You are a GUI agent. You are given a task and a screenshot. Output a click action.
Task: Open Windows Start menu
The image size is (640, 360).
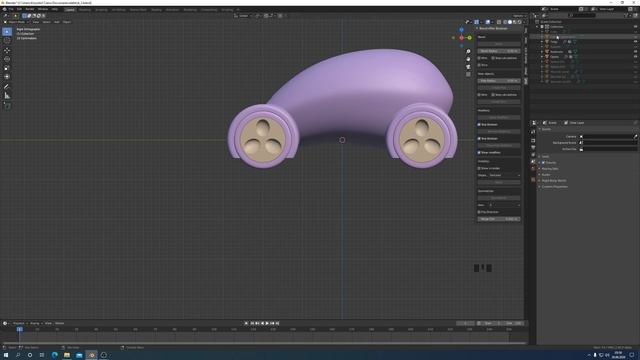pos(6,355)
